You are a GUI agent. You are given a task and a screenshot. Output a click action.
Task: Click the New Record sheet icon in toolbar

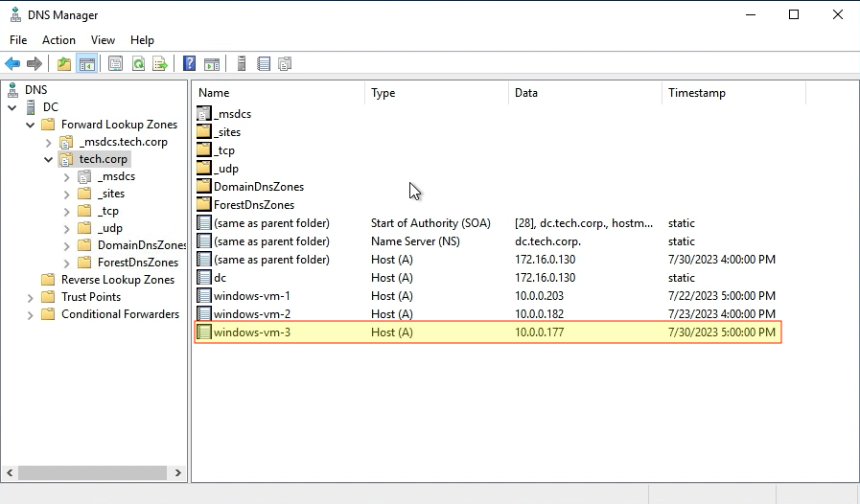tap(263, 64)
